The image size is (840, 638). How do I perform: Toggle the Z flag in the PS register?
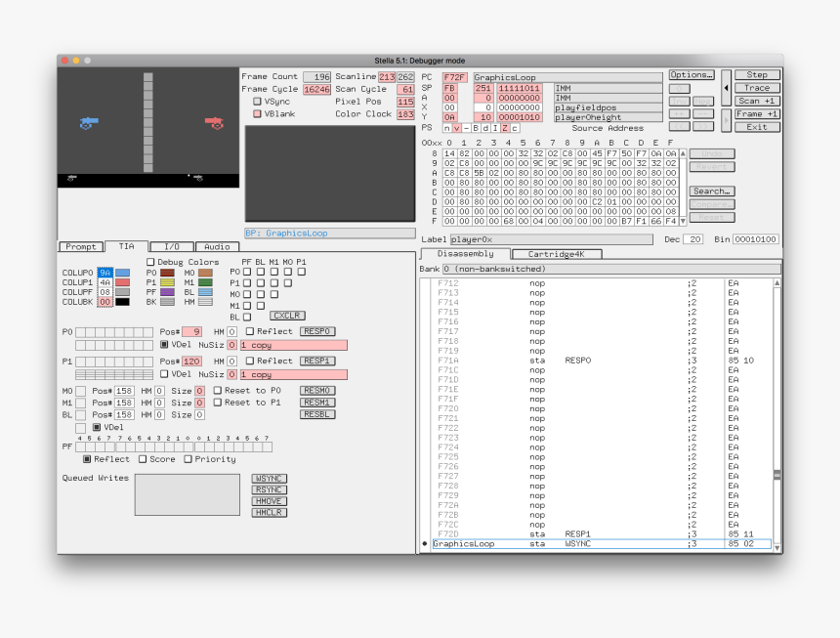[505, 128]
